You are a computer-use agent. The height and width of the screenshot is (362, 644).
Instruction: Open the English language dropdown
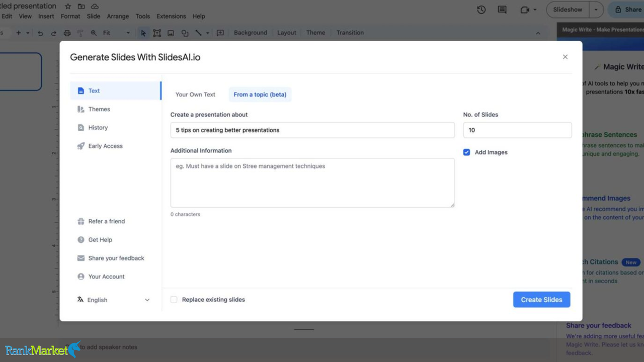113,300
